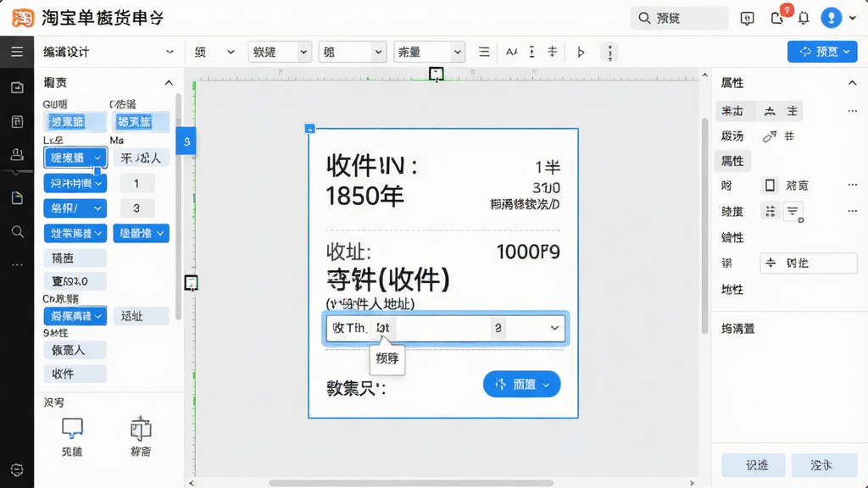Image resolution: width=868 pixels, height=488 pixels.
Task: Open the design mode dropdown at toolbar left
Action: 108,52
